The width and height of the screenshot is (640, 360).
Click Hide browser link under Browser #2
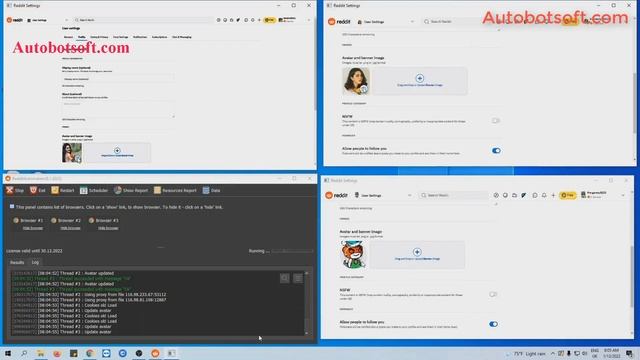[x=70, y=228]
